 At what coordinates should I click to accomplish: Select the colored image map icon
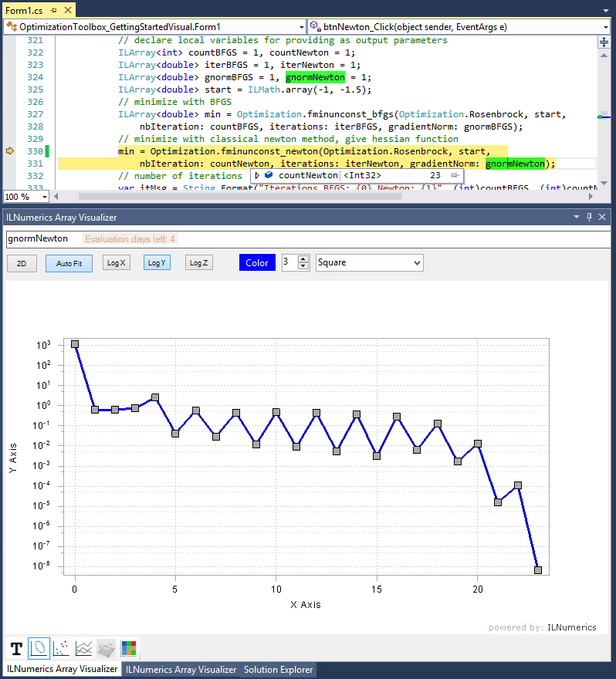coord(129,648)
